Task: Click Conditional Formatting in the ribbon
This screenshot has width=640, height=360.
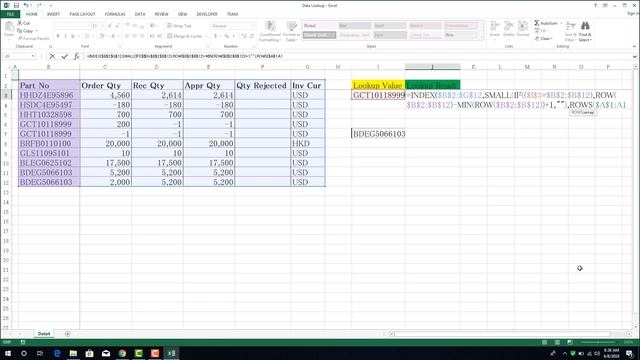Action: click(269, 31)
